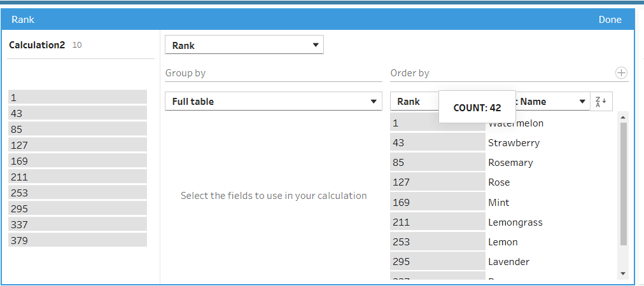Screen dimensions: 644x286
Task: Click the Rosemary row in Order by
Action: point(510,163)
